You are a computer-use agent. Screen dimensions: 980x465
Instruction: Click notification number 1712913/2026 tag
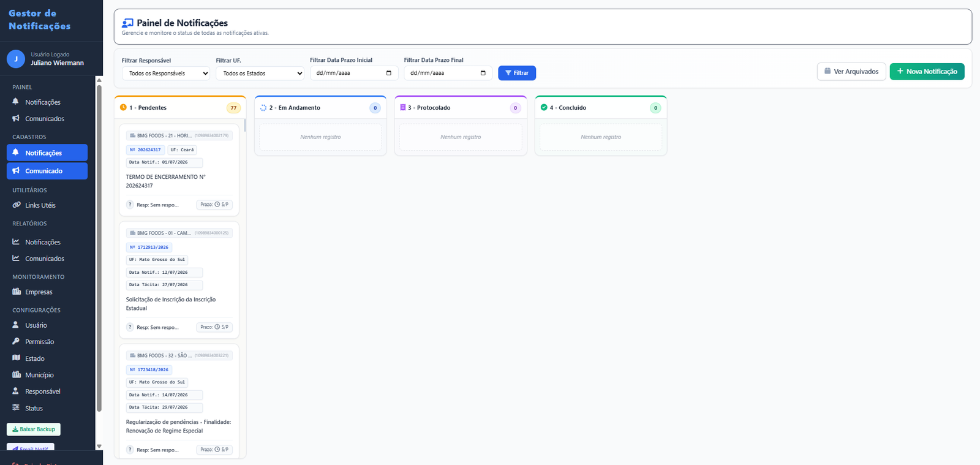[149, 248]
